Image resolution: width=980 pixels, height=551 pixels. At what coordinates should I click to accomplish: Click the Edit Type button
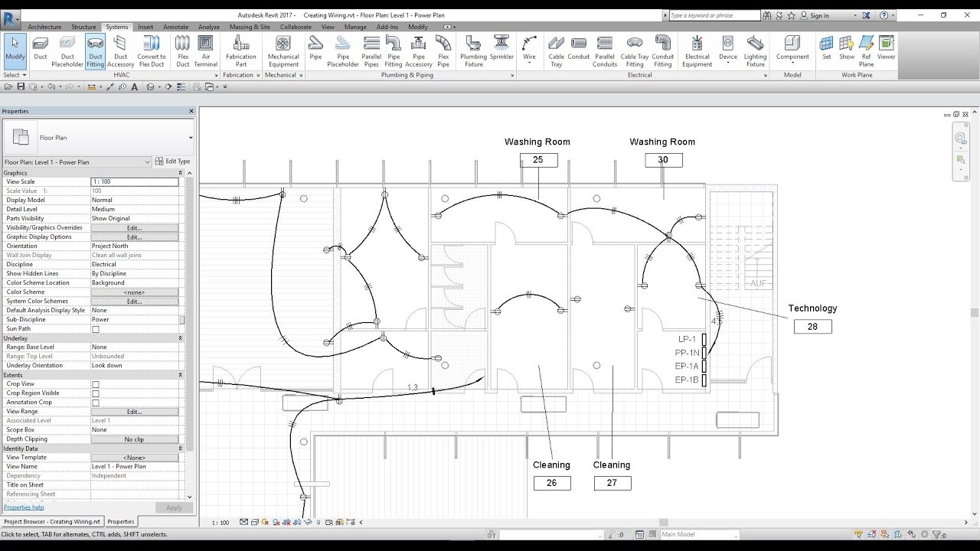172,161
